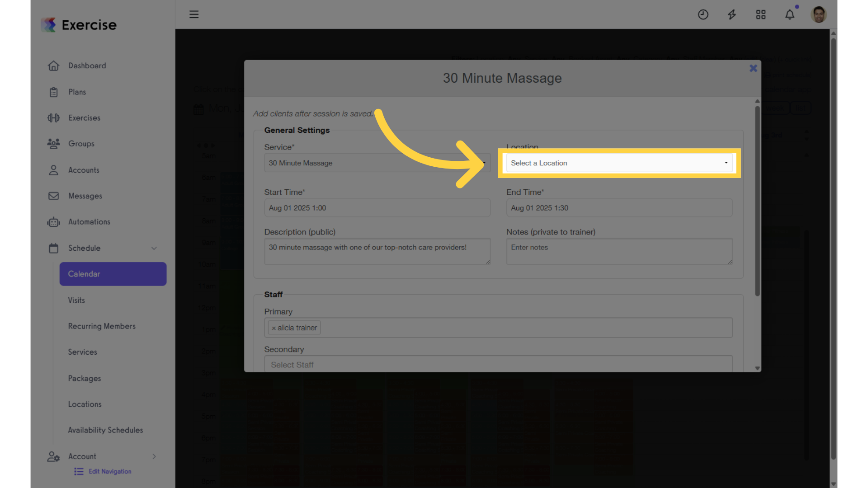Open Plans in the sidebar
This screenshot has width=868, height=488.
(77, 92)
